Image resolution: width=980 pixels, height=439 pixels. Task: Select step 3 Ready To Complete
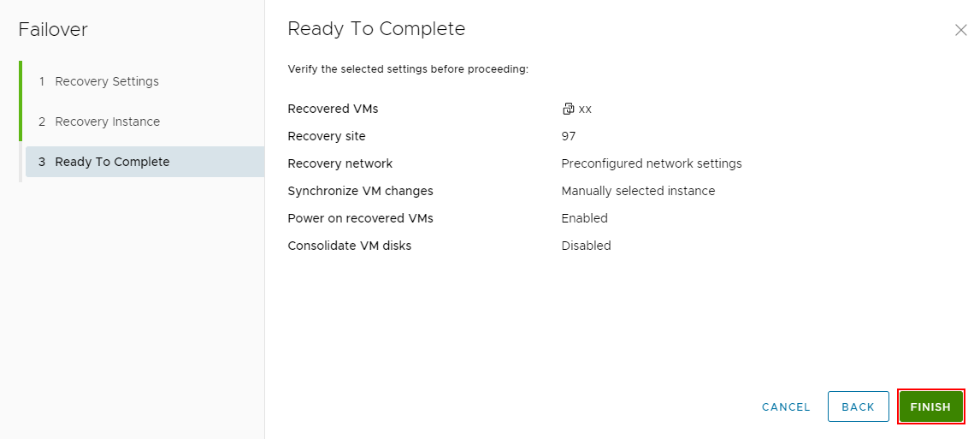(x=112, y=162)
